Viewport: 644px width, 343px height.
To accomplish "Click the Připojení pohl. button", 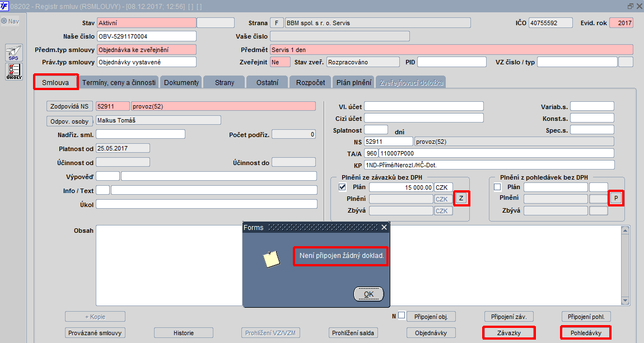I will 586,317.
